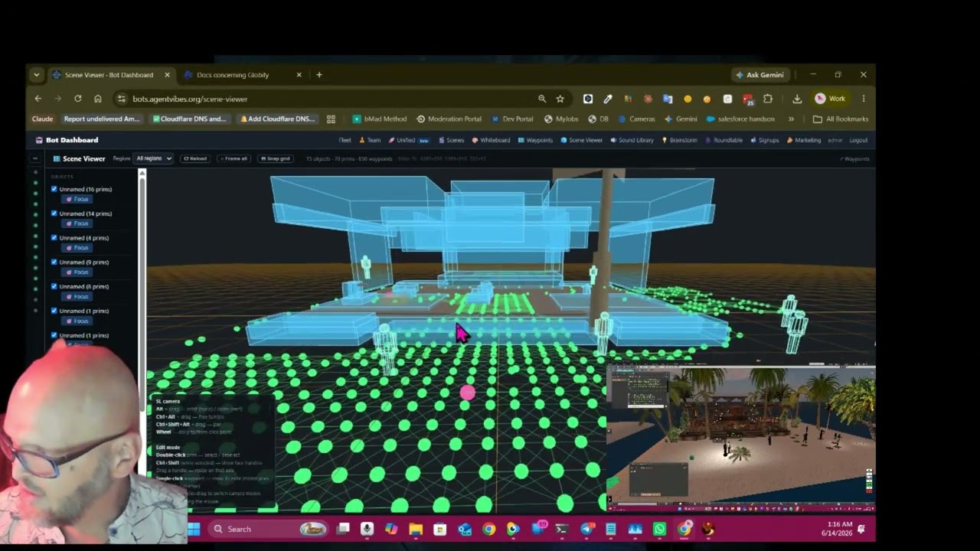Open the Signups nav item
Screen dimensions: 980x551
(765, 140)
